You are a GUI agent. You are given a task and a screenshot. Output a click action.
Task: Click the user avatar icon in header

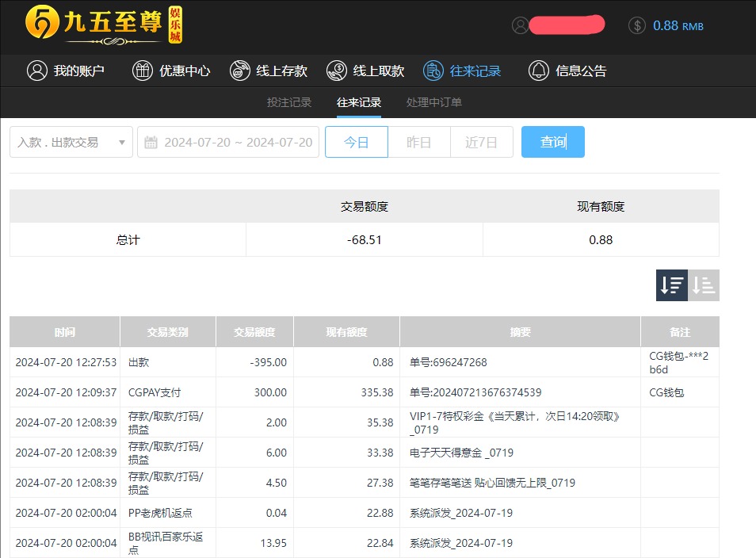[521, 25]
